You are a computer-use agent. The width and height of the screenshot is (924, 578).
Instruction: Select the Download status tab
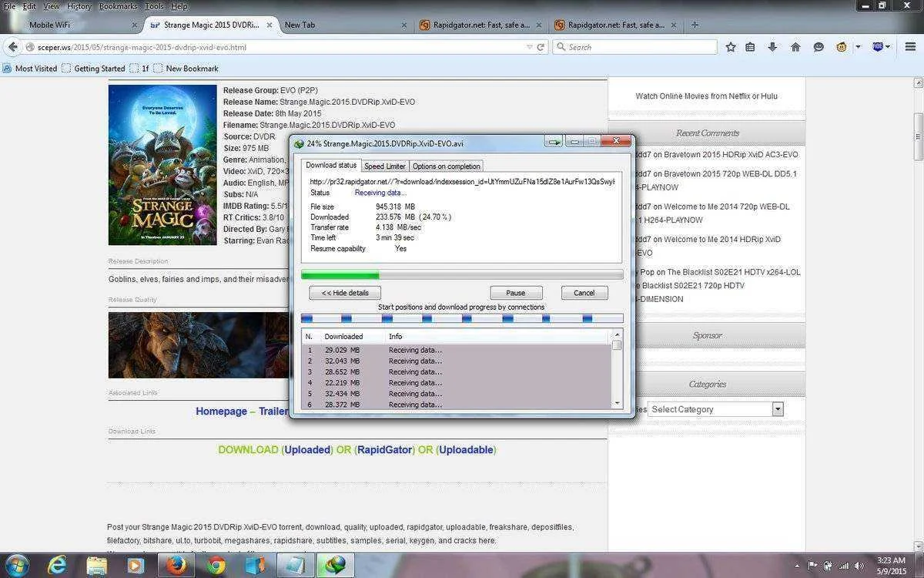coord(331,165)
